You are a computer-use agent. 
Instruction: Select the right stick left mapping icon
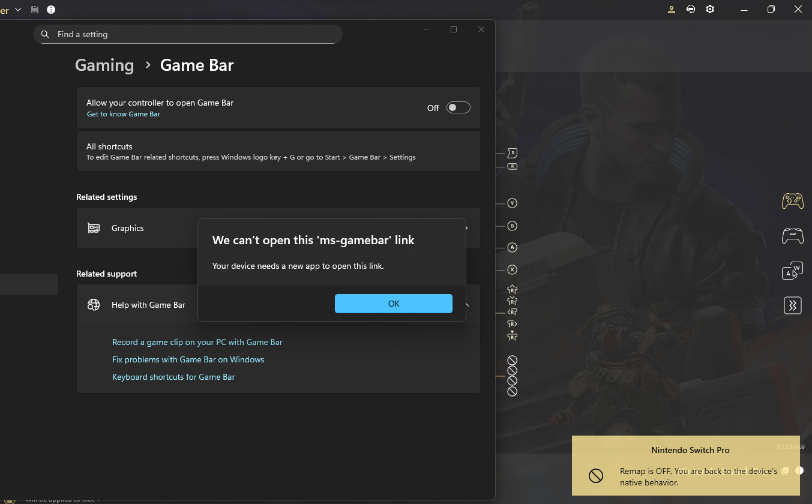click(x=513, y=312)
